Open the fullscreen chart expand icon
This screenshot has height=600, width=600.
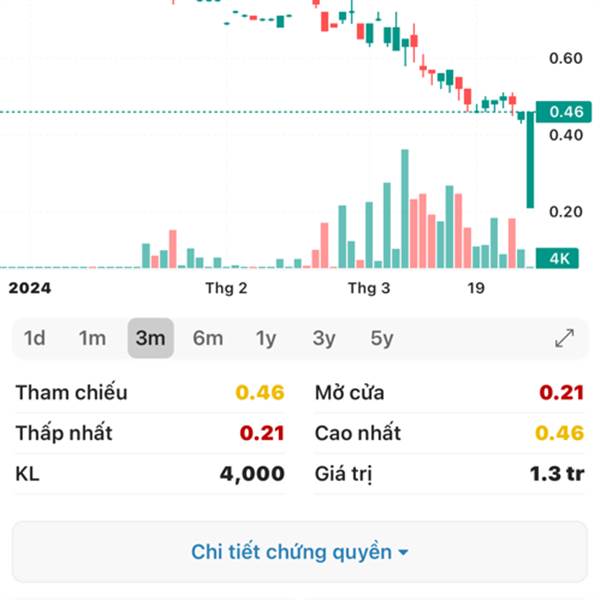click(564, 338)
